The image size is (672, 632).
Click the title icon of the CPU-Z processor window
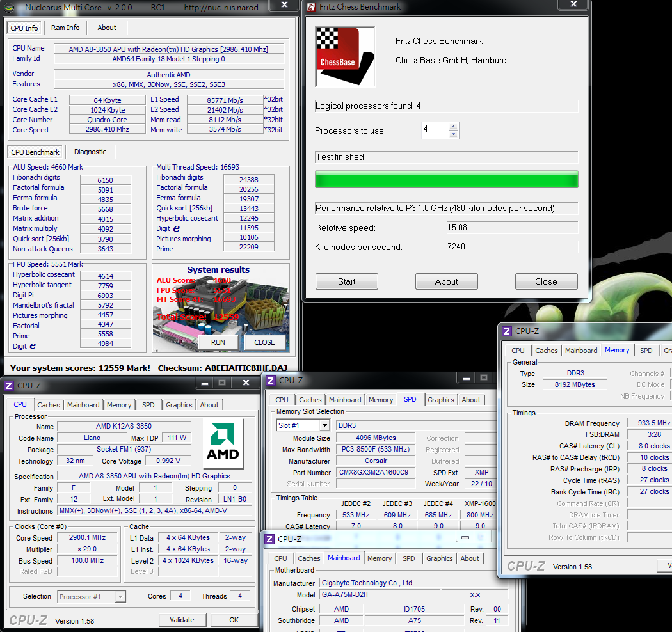pyautogui.click(x=9, y=385)
